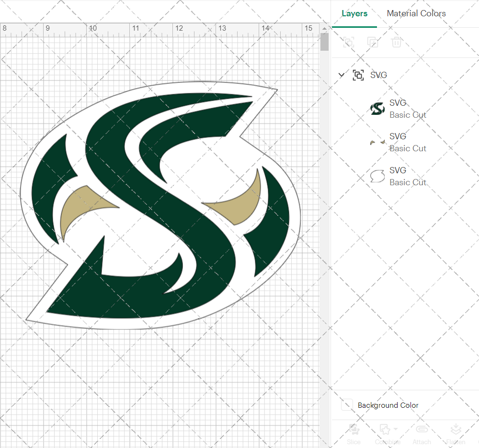Select the tan horns layer thumbnail
Screen dimensions: 479x448
tap(377, 142)
